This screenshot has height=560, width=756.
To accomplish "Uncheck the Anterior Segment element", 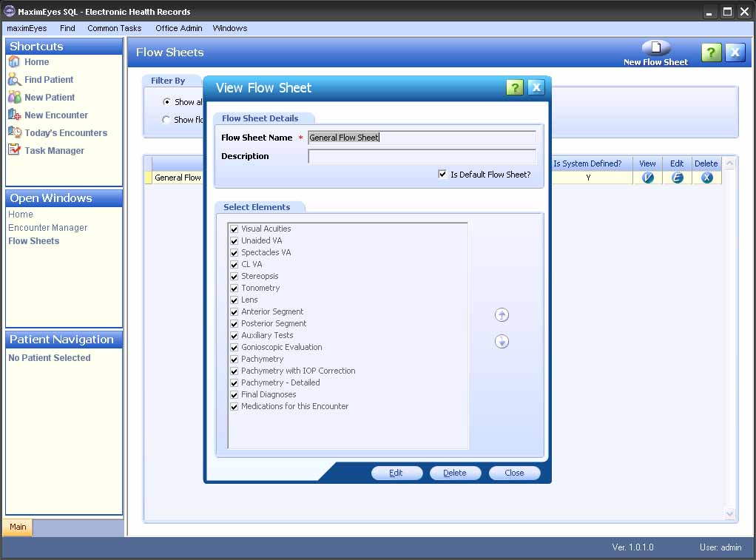I will (234, 312).
